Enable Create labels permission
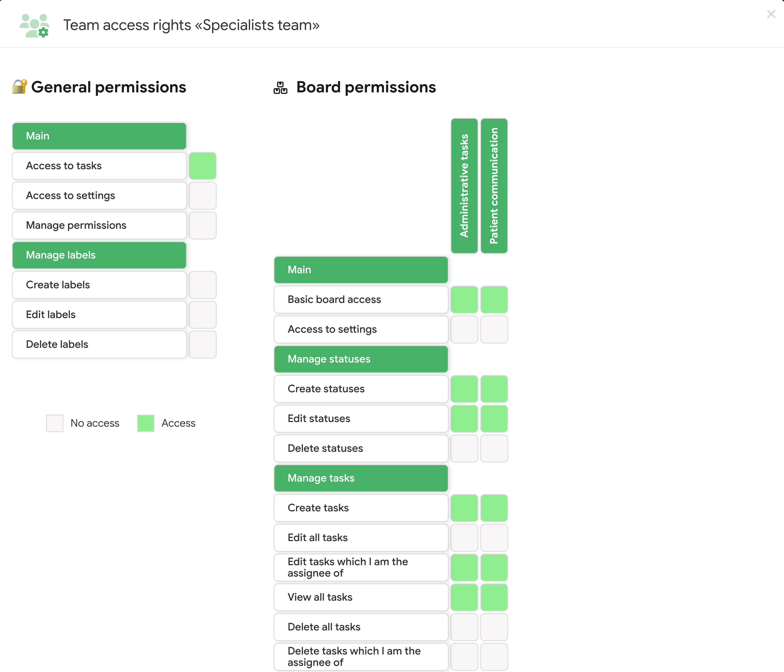Screen dimensions: 784x672 (202, 285)
